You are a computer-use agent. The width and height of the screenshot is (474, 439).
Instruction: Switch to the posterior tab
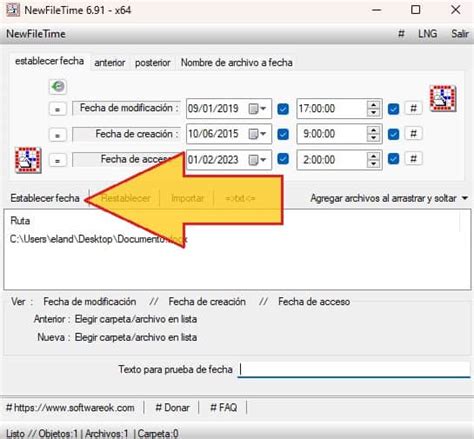(153, 63)
